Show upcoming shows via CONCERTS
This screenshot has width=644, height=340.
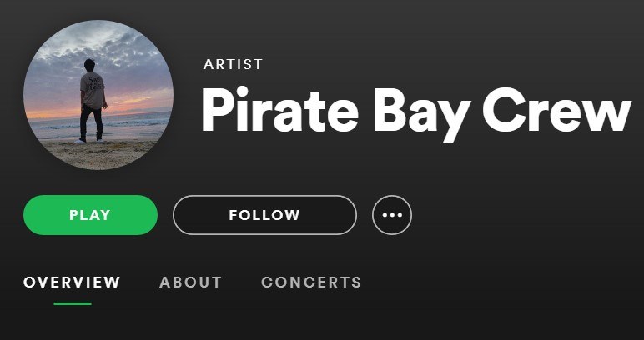[311, 282]
